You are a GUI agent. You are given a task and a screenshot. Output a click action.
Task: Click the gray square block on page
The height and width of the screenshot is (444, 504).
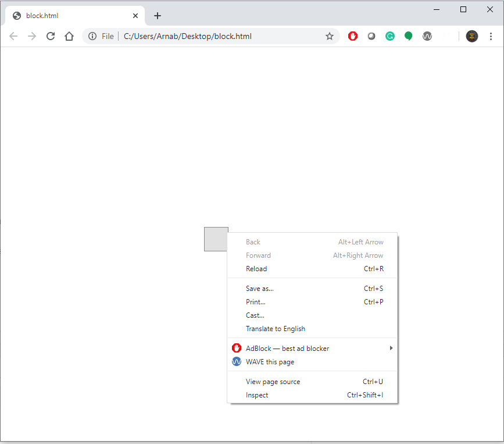(216, 239)
